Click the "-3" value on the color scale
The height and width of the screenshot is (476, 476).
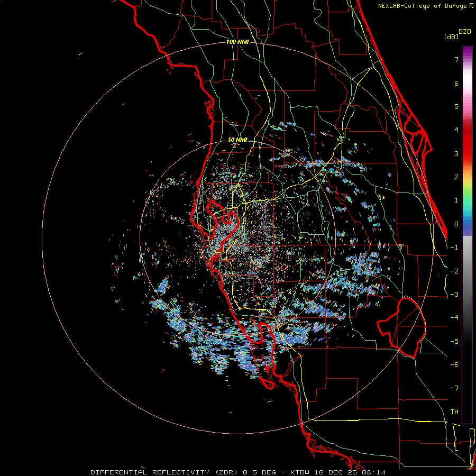coord(454,295)
